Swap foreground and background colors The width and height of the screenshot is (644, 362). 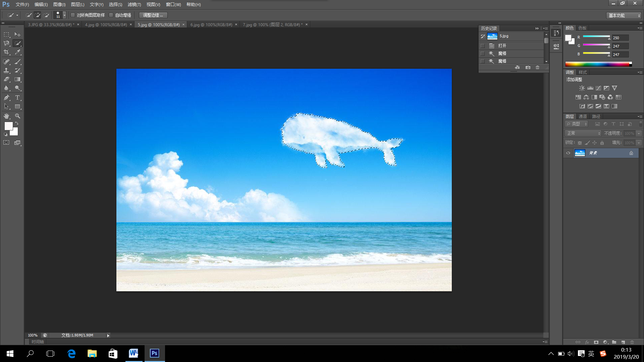pyautogui.click(x=17, y=123)
